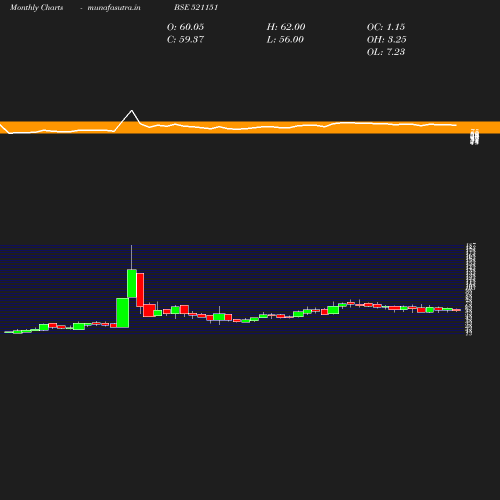Click the open value 'O: 60.05'
The height and width of the screenshot is (500, 500).
click(x=185, y=27)
